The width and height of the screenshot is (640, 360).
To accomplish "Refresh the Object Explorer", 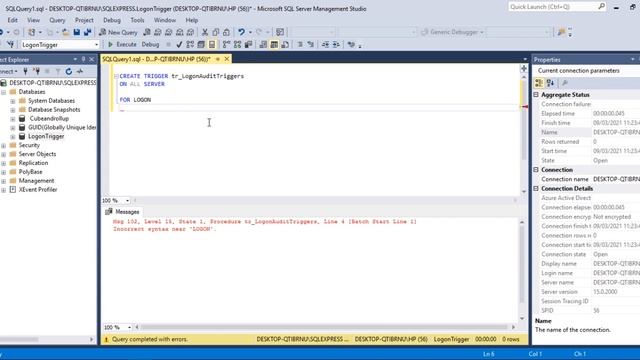I will coord(69,71).
